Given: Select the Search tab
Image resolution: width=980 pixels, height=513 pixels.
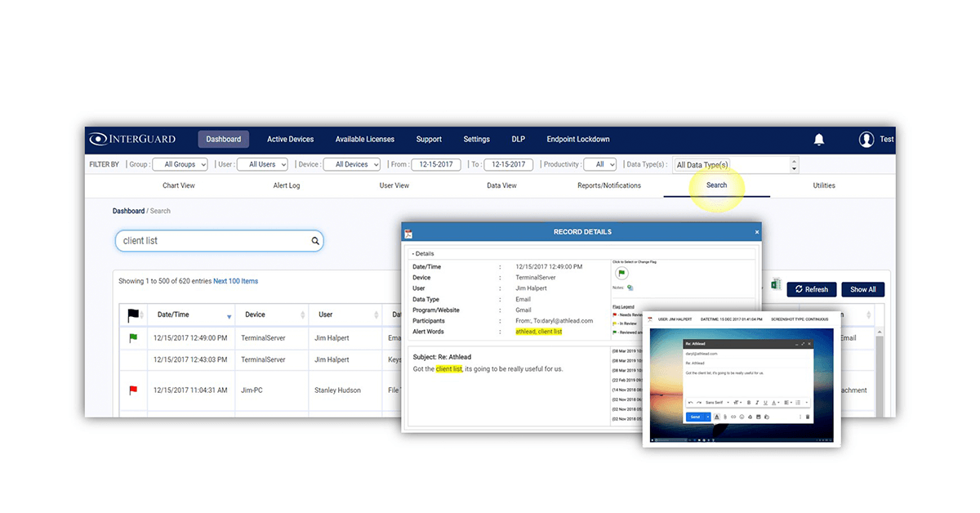Looking at the screenshot, I should 717,185.
